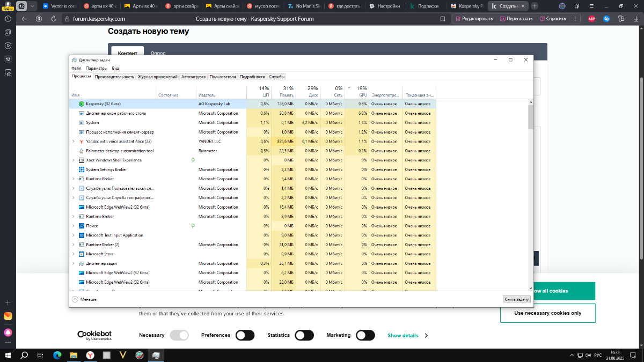
Task: Open the Вид menu in Task Manager
Action: pyautogui.click(x=115, y=68)
